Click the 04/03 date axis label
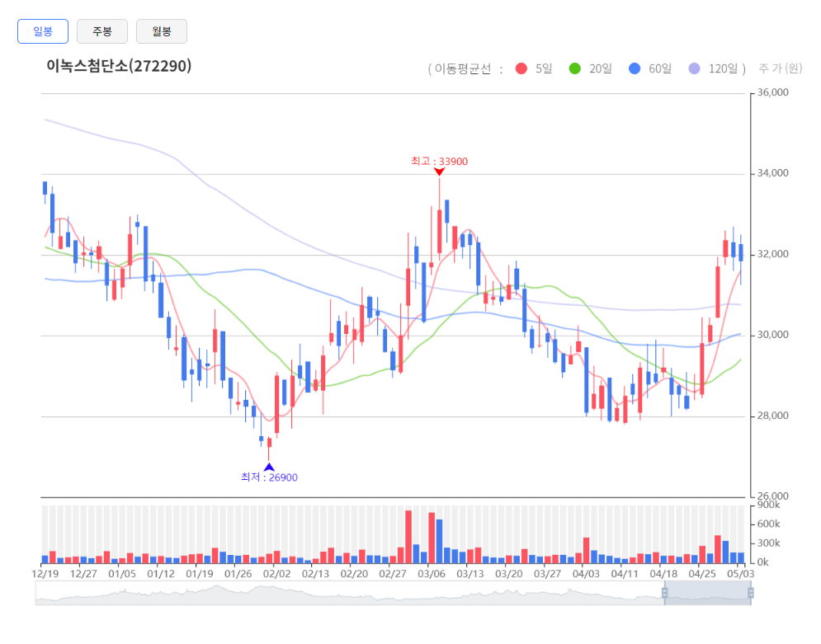 pyautogui.click(x=586, y=573)
